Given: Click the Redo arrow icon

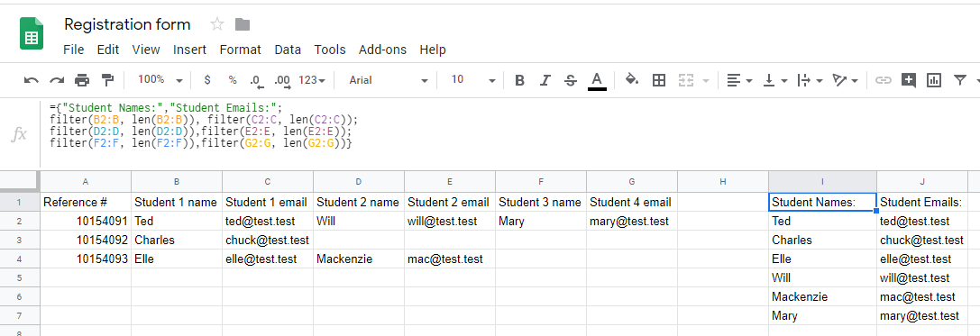Looking at the screenshot, I should click(x=57, y=80).
